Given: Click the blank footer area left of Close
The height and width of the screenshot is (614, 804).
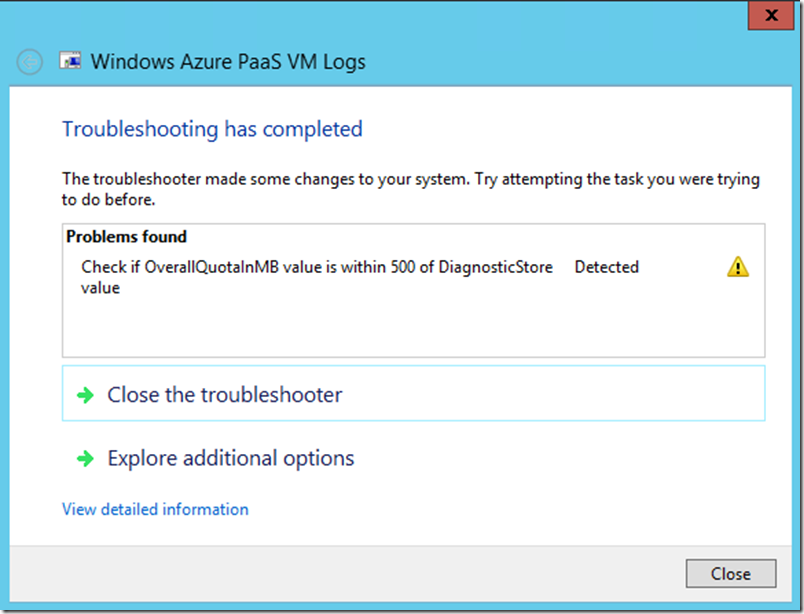Looking at the screenshot, I should point(350,573).
